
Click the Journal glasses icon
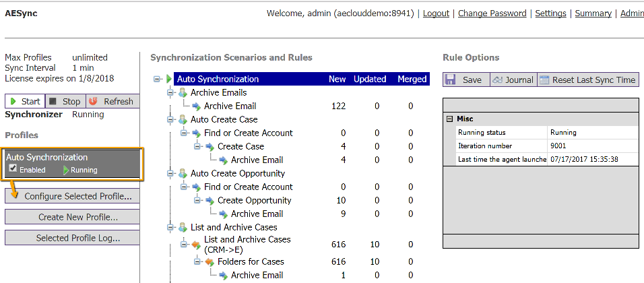point(497,80)
